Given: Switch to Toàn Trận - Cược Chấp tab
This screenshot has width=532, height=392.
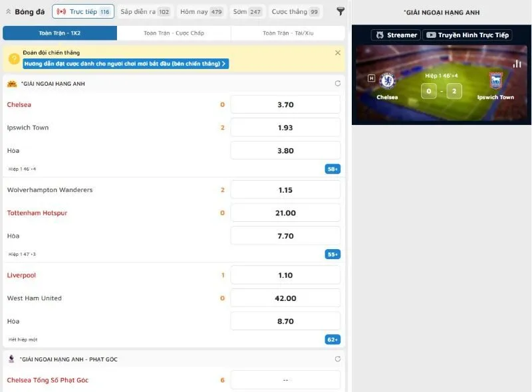Looking at the screenshot, I should pyautogui.click(x=174, y=33).
